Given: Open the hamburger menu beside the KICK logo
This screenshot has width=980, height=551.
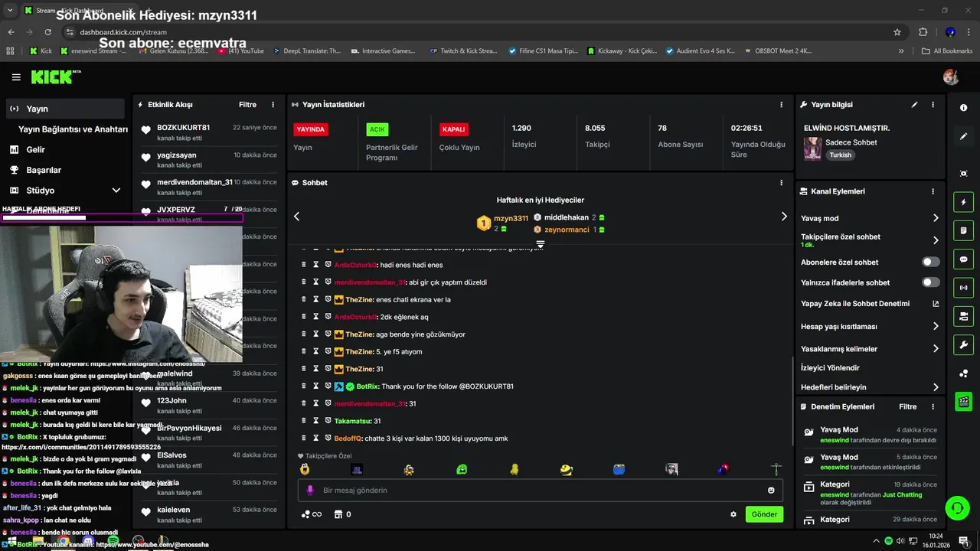Looking at the screenshot, I should point(16,77).
